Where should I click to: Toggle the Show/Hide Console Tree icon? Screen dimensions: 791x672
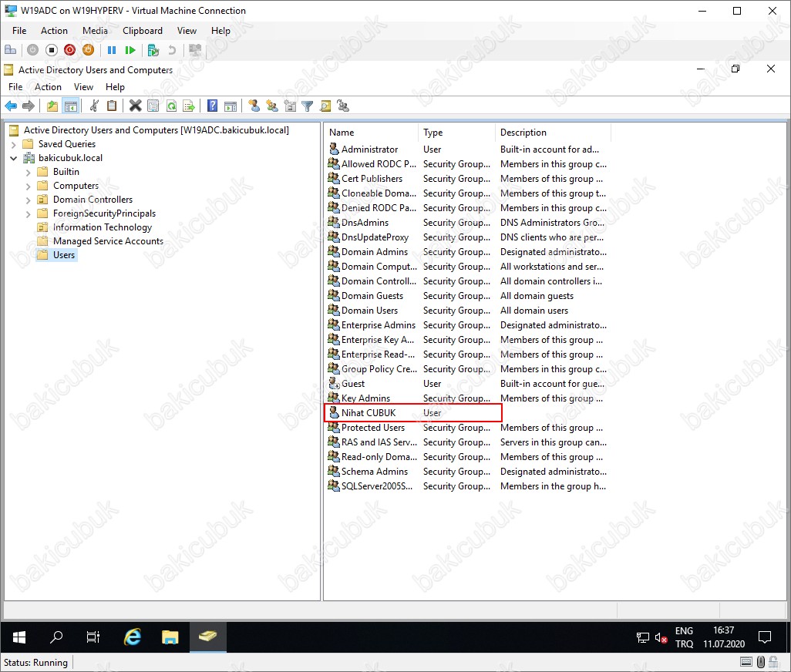(71, 106)
